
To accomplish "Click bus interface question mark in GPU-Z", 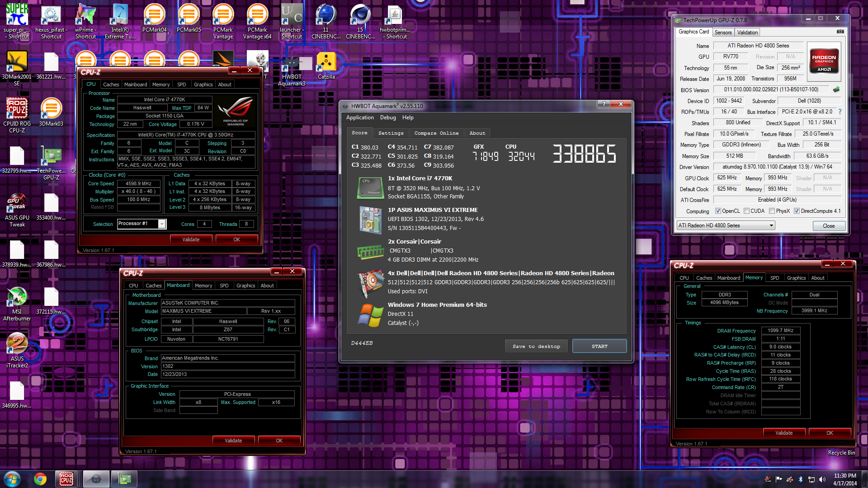I will 840,112.
